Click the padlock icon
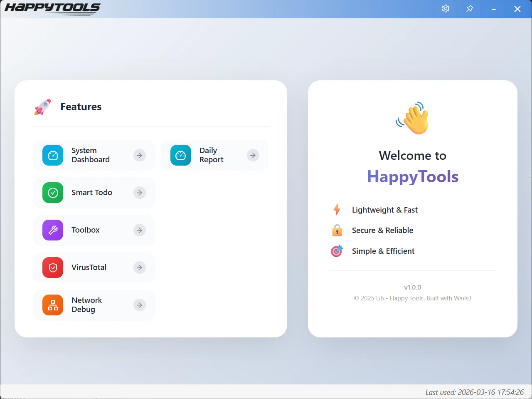This screenshot has height=399, width=532. tap(337, 230)
